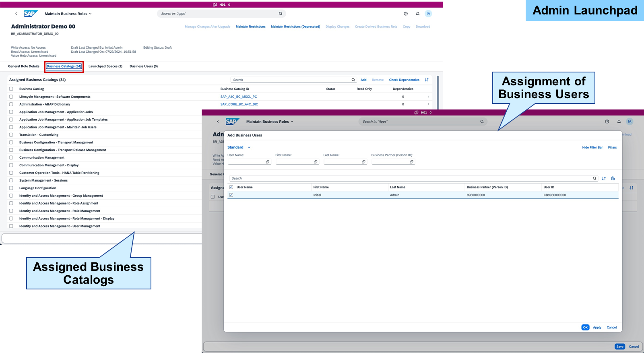This screenshot has width=644, height=353.
Task: Focus the Add Business Users search field
Action: [x=414, y=178]
